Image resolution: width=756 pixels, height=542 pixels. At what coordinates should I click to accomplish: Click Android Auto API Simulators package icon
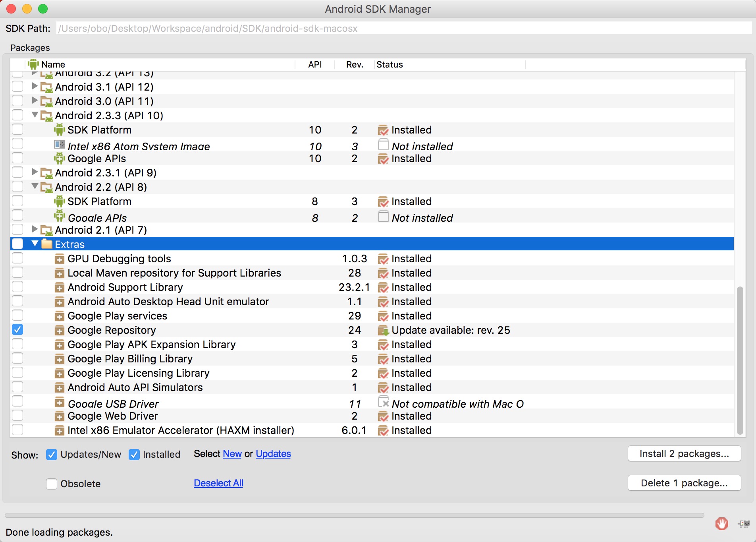coord(59,388)
